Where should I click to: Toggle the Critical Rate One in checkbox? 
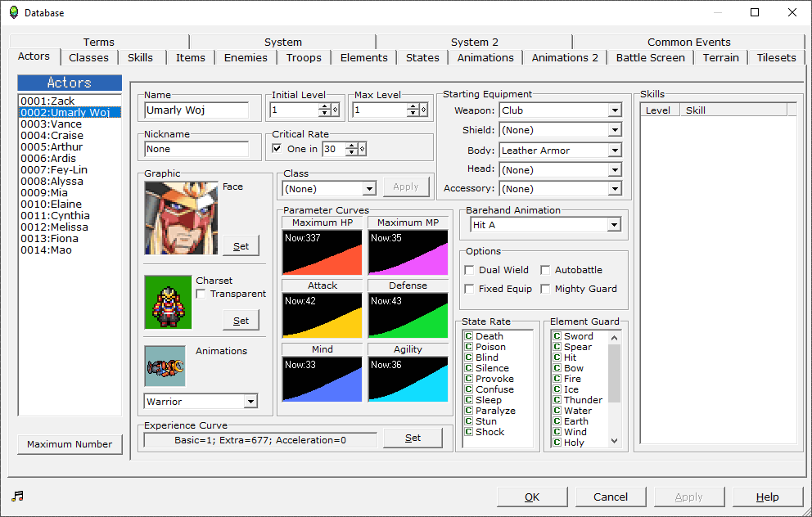[277, 149]
